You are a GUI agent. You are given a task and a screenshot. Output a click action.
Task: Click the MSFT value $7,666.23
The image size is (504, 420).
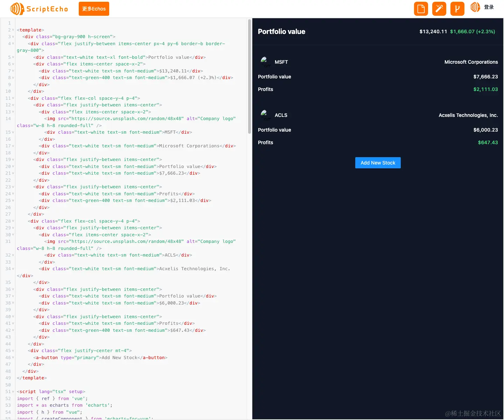coord(486,77)
